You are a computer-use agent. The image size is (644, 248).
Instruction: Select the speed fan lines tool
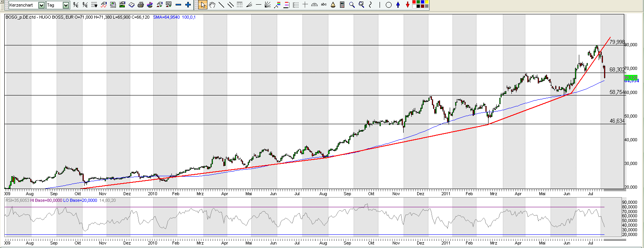(249, 5)
